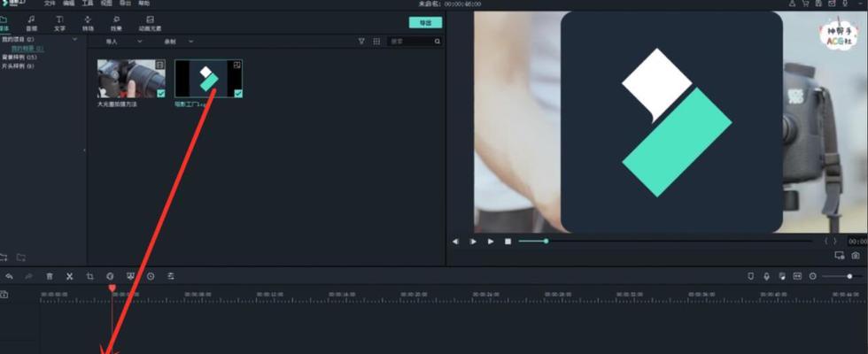Click the Split scissors icon
This screenshot has width=868, height=354.
pyautogui.click(x=70, y=276)
